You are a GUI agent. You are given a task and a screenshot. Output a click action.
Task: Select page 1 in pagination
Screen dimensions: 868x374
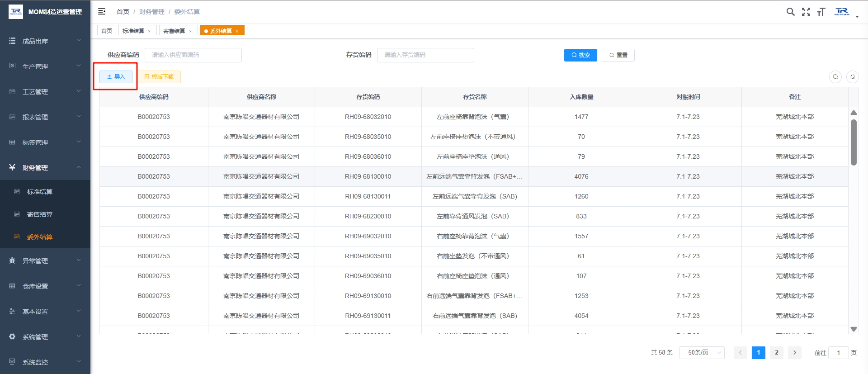point(759,353)
